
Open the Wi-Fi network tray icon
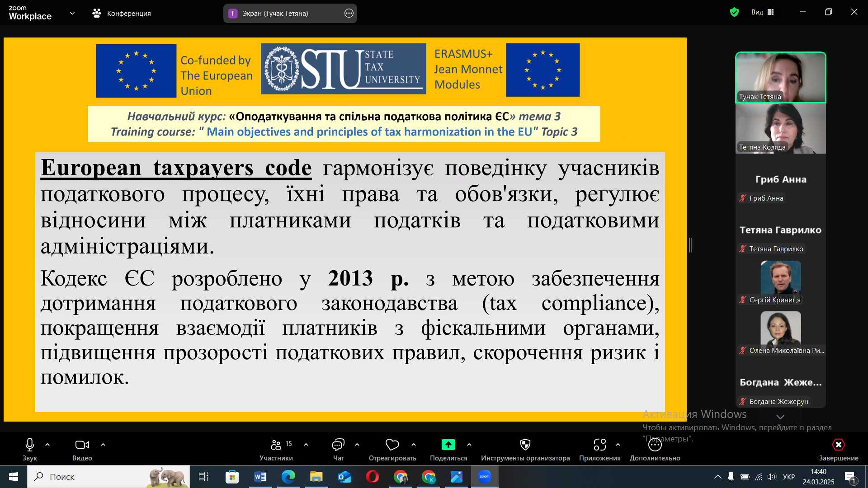point(759,477)
